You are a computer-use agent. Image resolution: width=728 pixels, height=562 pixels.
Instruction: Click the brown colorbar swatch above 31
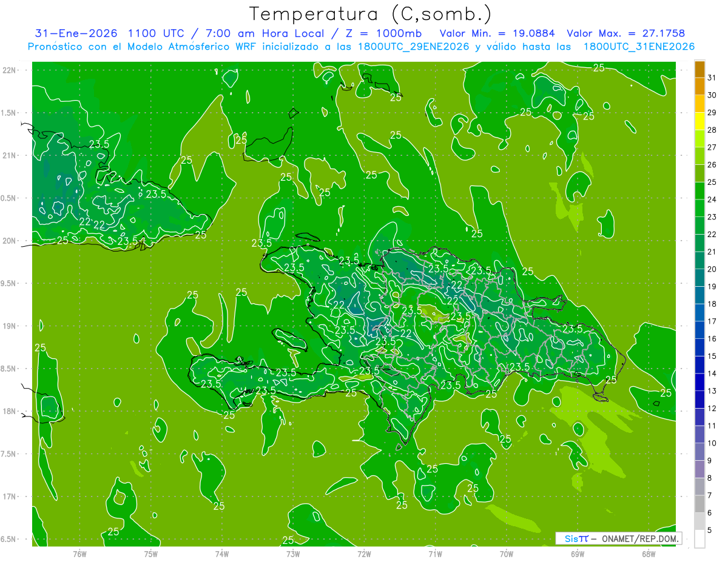tap(699, 69)
